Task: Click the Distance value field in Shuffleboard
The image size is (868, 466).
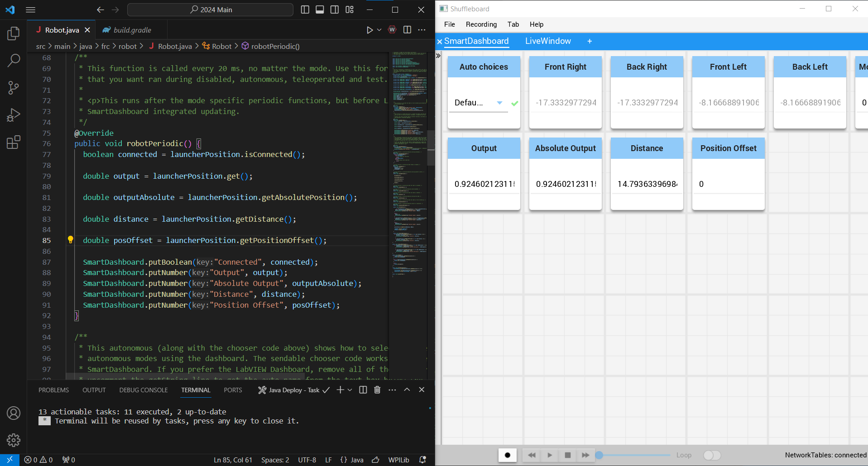Action: pyautogui.click(x=647, y=184)
